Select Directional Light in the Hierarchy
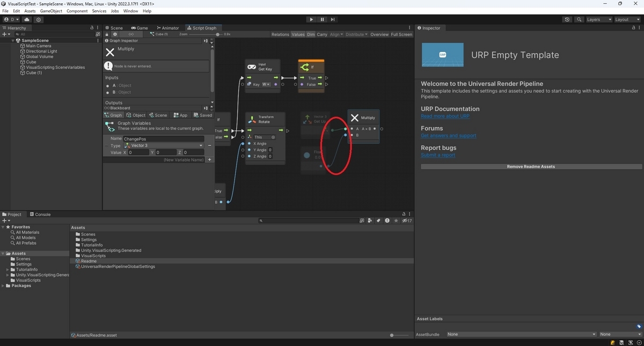 (x=41, y=51)
